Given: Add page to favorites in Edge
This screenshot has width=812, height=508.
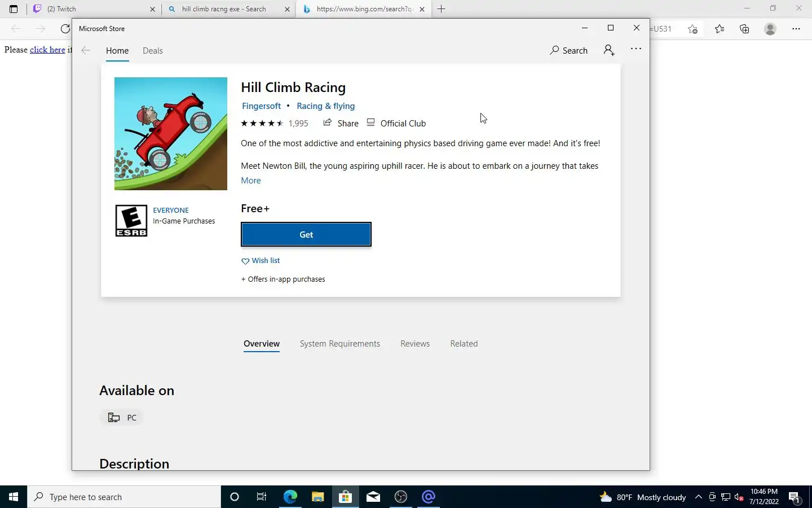Looking at the screenshot, I should coord(693,29).
